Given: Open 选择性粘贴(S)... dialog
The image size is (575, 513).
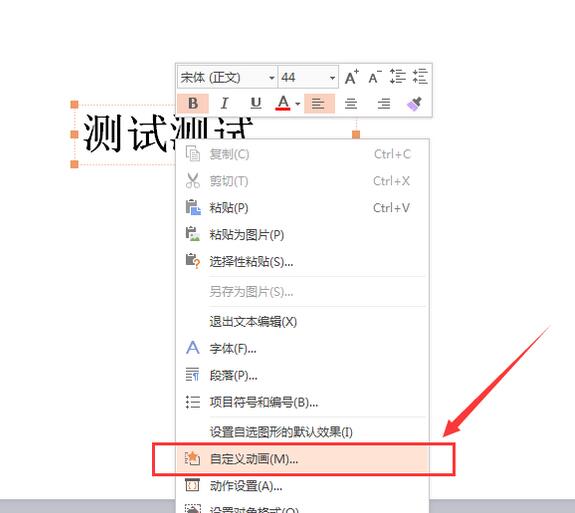Looking at the screenshot, I should coord(303,261).
